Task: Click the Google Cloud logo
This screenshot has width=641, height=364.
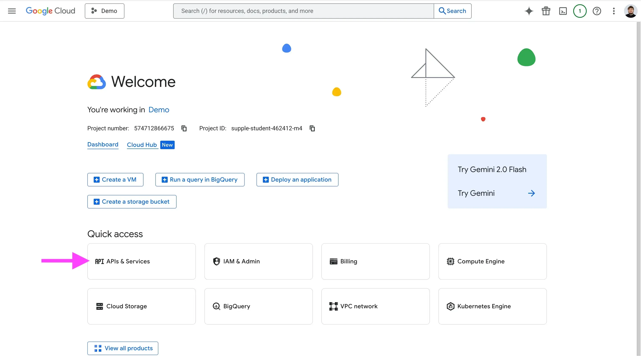Action: (x=50, y=11)
